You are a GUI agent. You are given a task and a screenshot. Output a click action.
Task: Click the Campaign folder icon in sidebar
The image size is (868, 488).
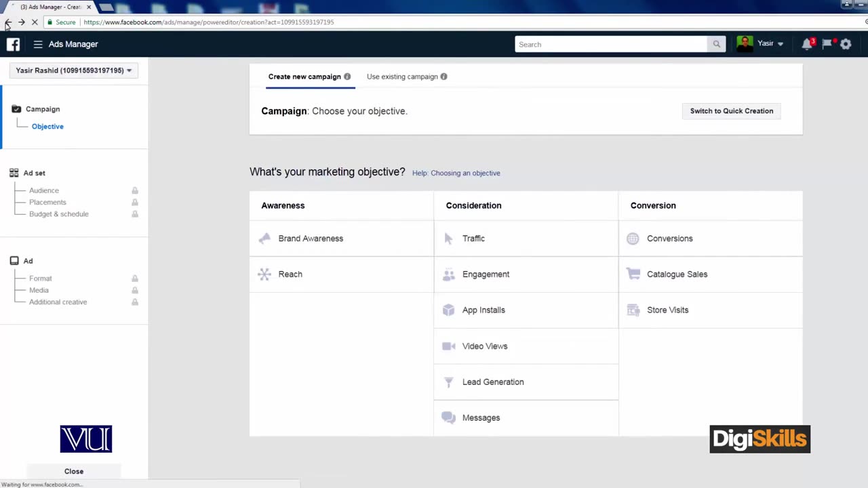click(x=16, y=109)
